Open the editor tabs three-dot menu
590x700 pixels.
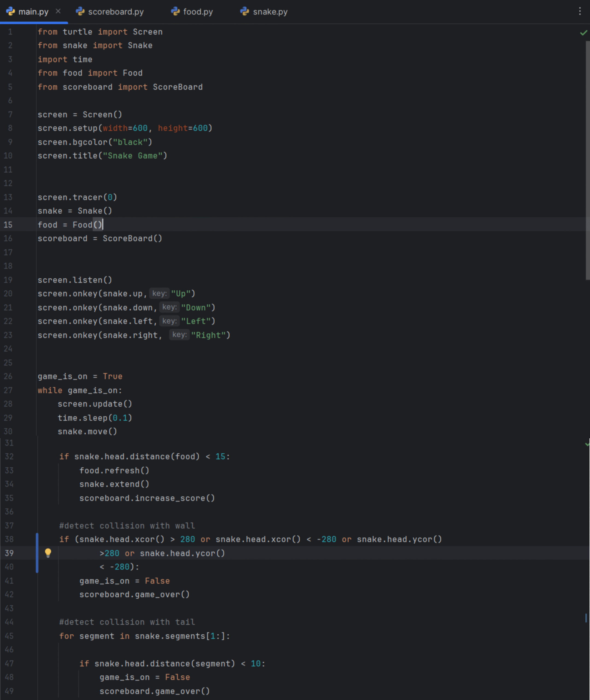(x=580, y=11)
